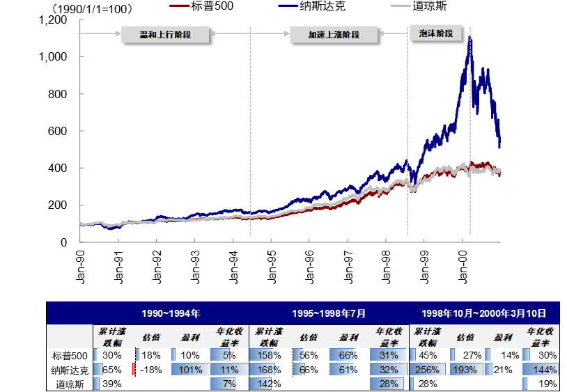Select the 纳斯达克 row label in table

70,370
